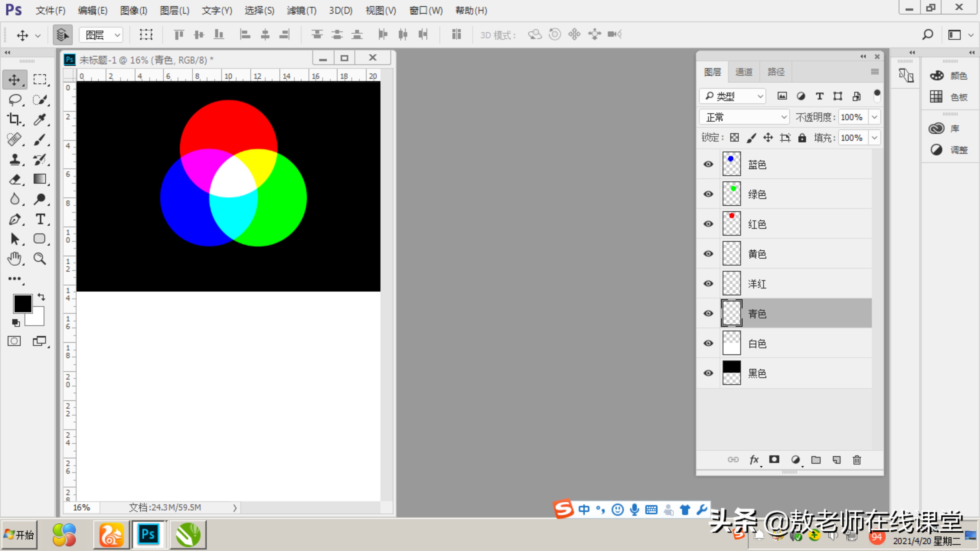Image resolution: width=980 pixels, height=551 pixels.
Task: Select the Zoom tool in toolbox
Action: 40,259
